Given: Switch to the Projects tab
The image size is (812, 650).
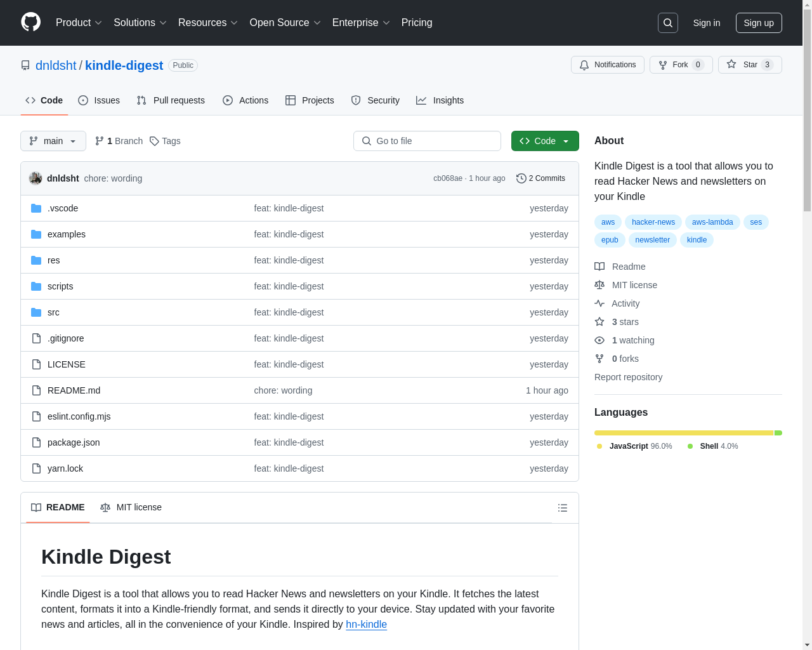Looking at the screenshot, I should (x=310, y=100).
